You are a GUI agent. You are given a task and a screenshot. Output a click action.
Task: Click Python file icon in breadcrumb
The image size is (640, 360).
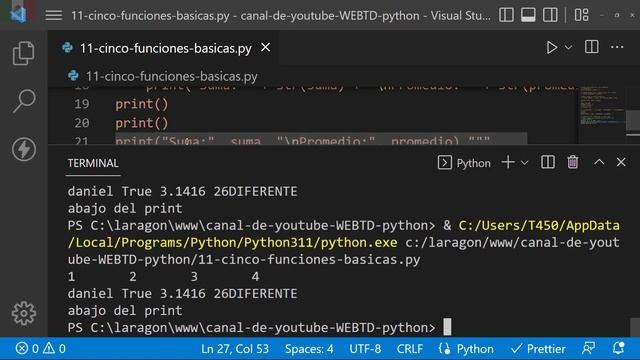(73, 76)
